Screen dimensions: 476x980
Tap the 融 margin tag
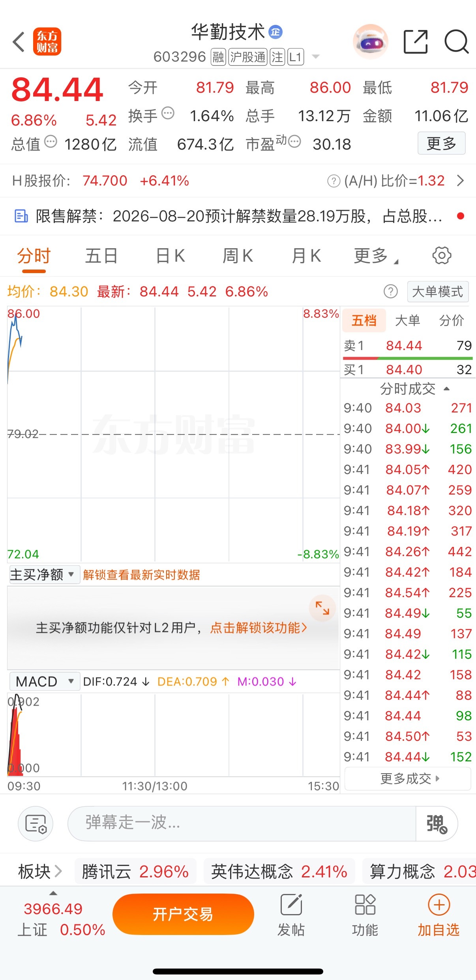click(218, 57)
